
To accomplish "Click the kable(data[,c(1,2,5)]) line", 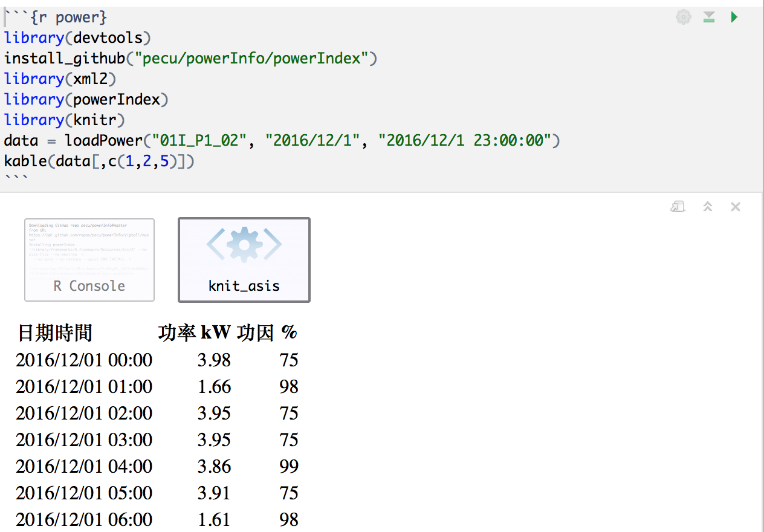I will click(99, 161).
